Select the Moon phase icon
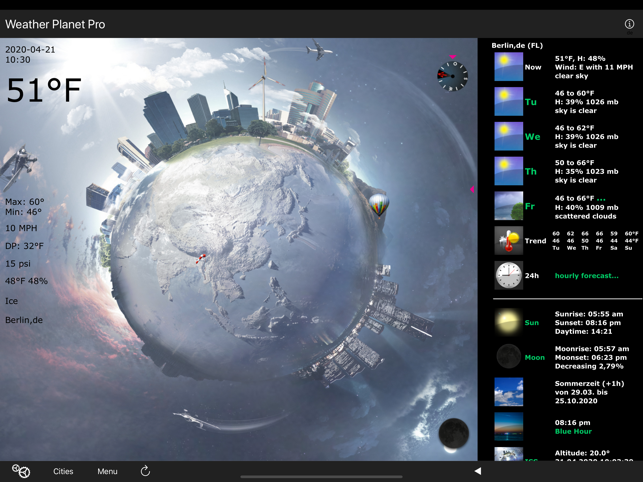 click(x=508, y=357)
